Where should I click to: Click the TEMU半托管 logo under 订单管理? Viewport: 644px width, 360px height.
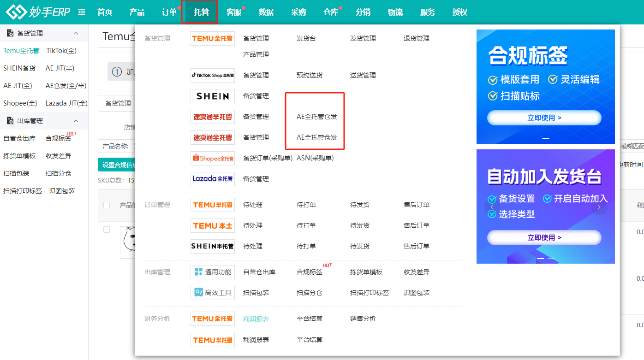click(x=213, y=205)
